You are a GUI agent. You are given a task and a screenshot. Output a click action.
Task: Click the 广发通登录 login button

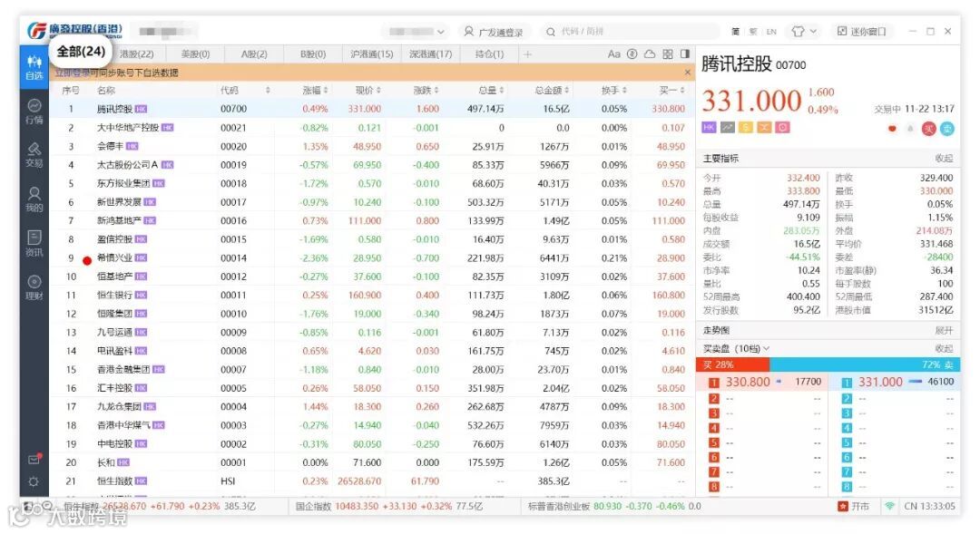click(494, 31)
